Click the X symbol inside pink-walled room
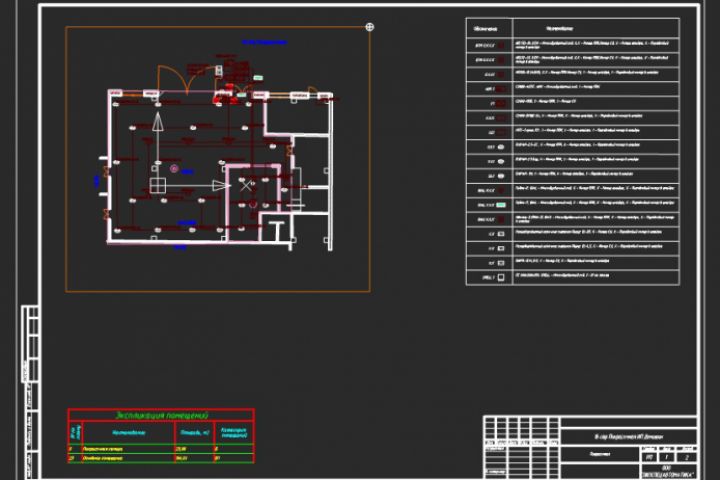720x480 pixels. (x=246, y=185)
